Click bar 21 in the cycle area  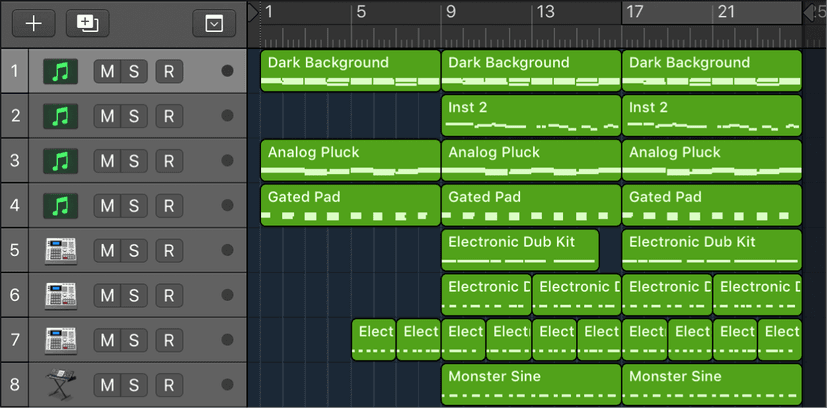tap(727, 12)
